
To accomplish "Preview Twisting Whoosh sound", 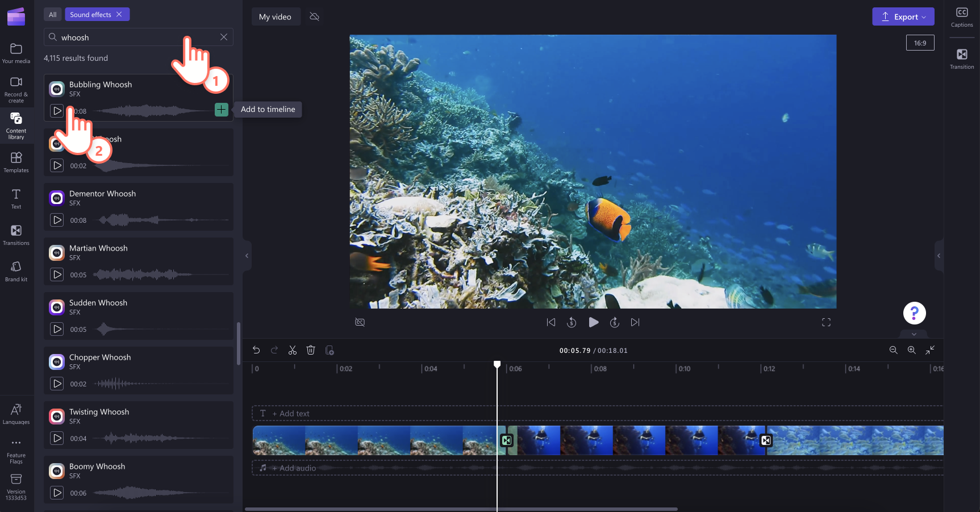I will pyautogui.click(x=57, y=438).
